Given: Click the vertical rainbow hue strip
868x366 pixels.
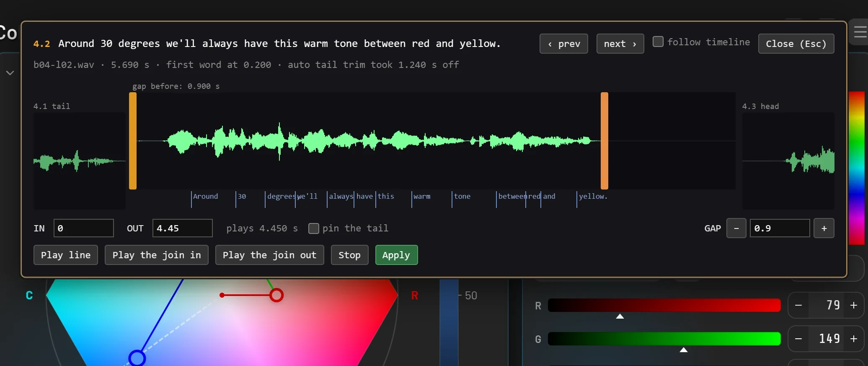Looking at the screenshot, I should click(x=857, y=168).
